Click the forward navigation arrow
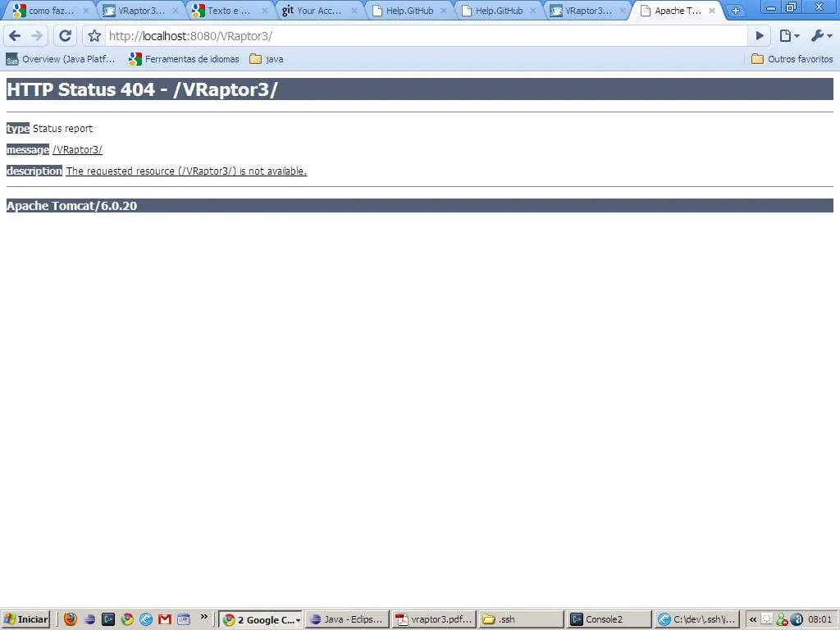 [36, 36]
